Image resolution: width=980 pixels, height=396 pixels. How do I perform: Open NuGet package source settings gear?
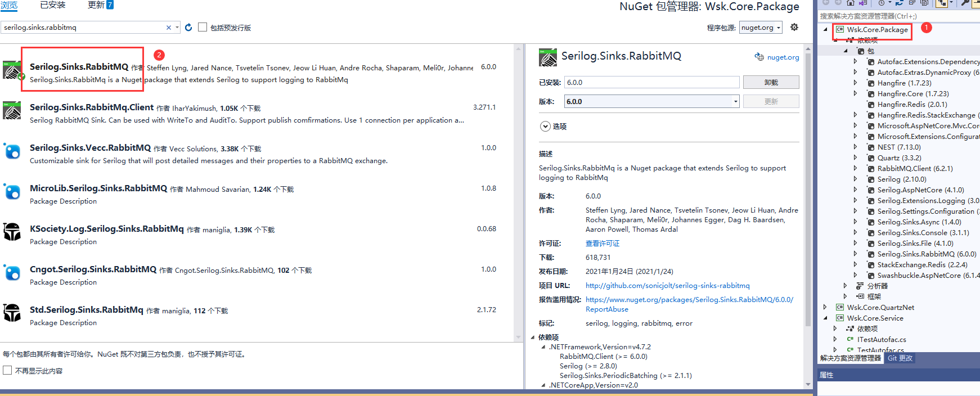point(794,27)
